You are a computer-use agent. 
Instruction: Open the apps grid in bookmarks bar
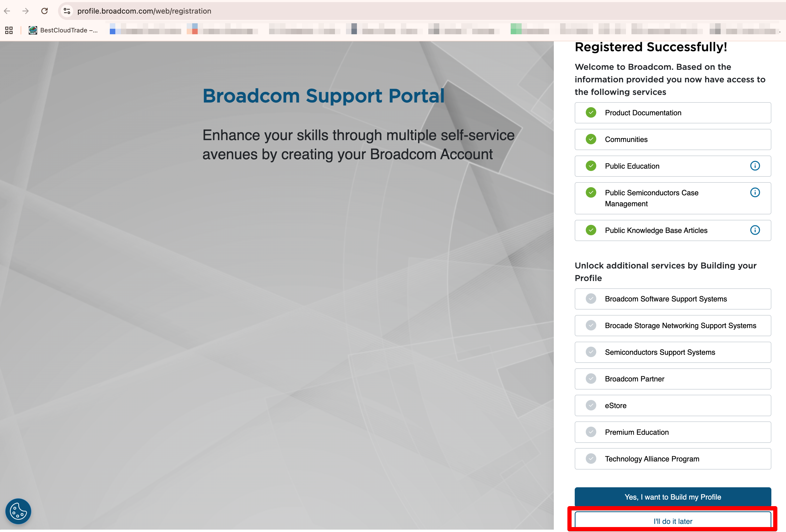coord(9,30)
